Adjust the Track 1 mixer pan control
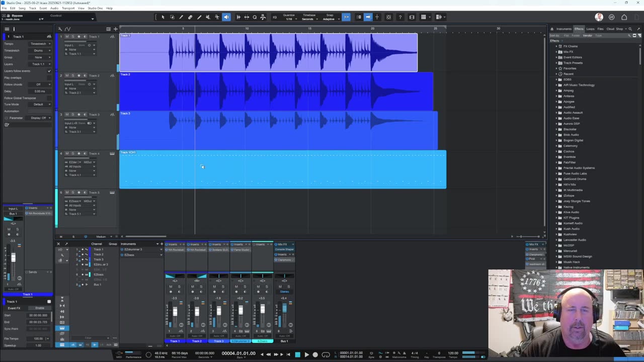This screenshot has height=362, width=644. [x=175, y=276]
